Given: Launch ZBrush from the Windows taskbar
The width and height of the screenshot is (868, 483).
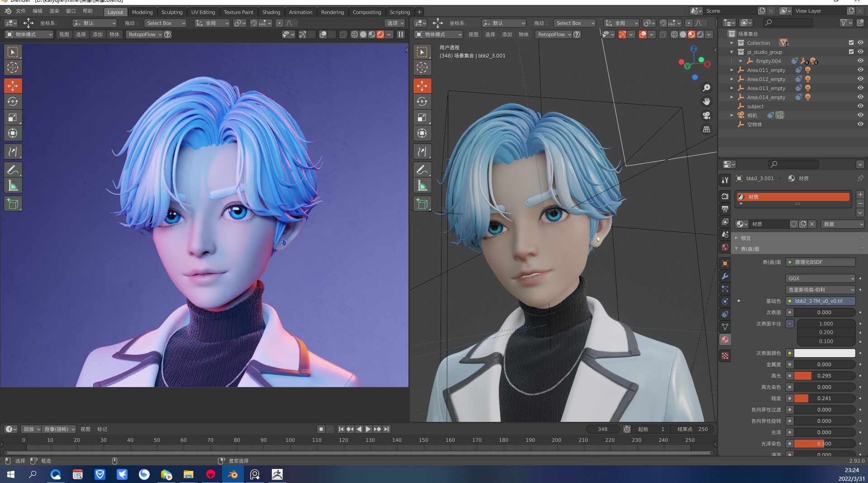Looking at the screenshot, I should (x=277, y=474).
